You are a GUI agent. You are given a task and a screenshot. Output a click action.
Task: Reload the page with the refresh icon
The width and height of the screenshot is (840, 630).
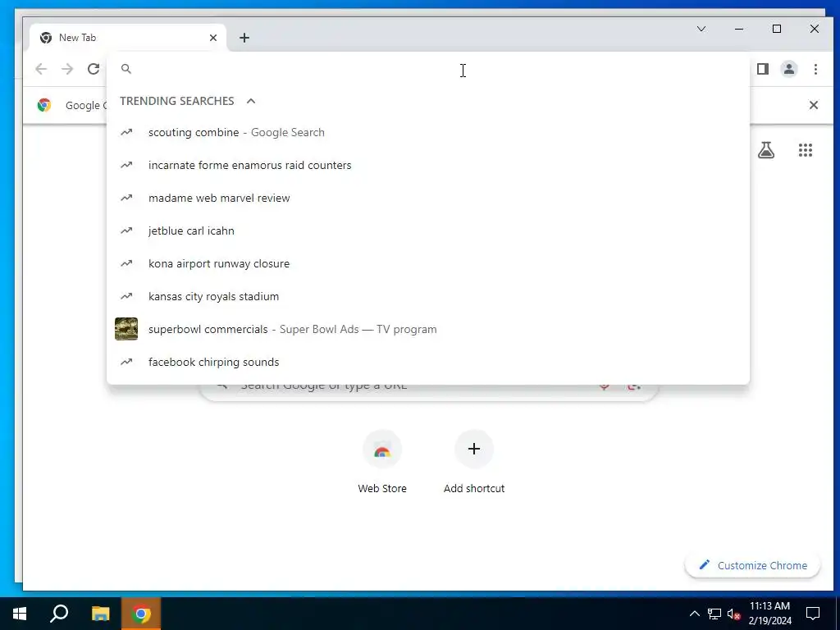94,69
